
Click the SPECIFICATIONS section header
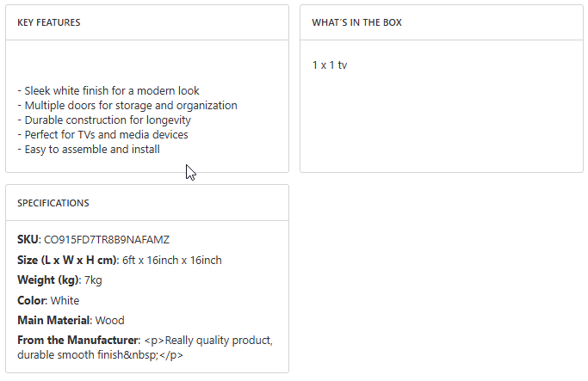53,203
